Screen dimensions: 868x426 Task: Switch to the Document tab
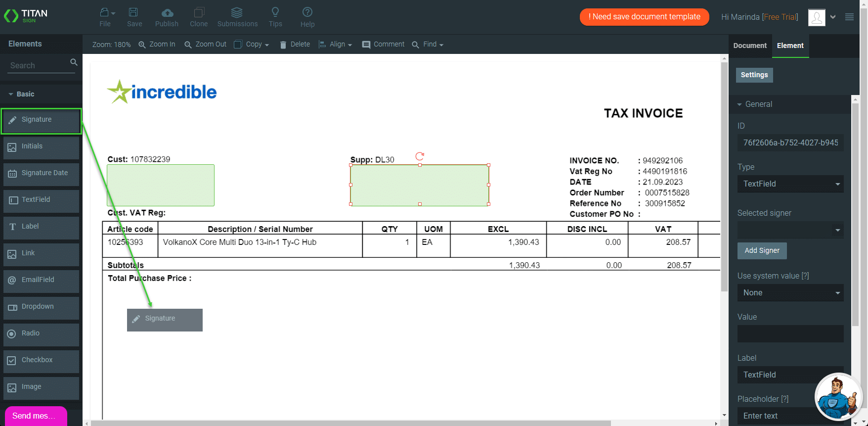(750, 46)
